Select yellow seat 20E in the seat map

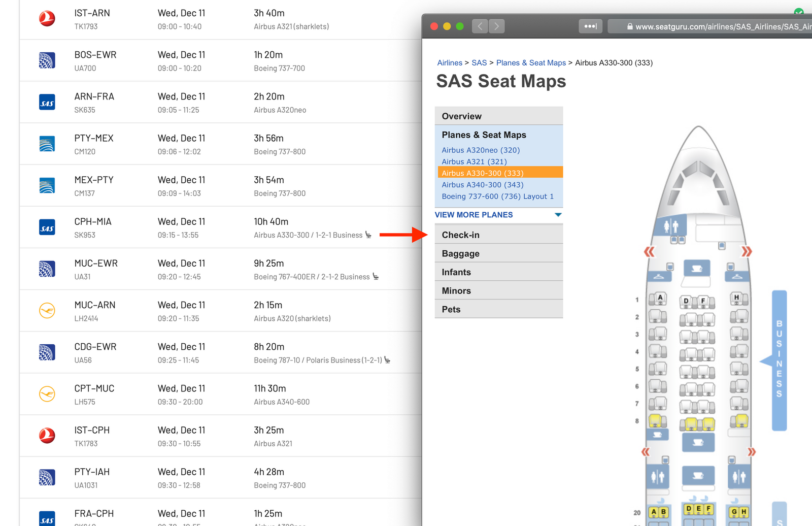pyautogui.click(x=698, y=509)
